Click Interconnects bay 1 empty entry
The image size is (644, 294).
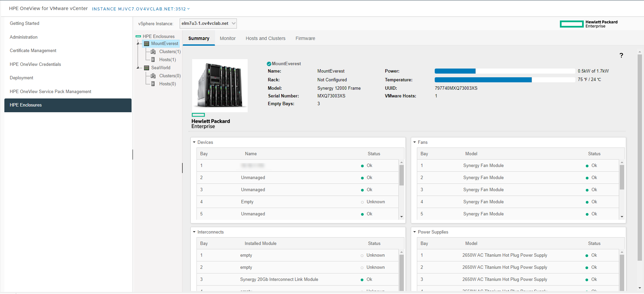(246, 255)
